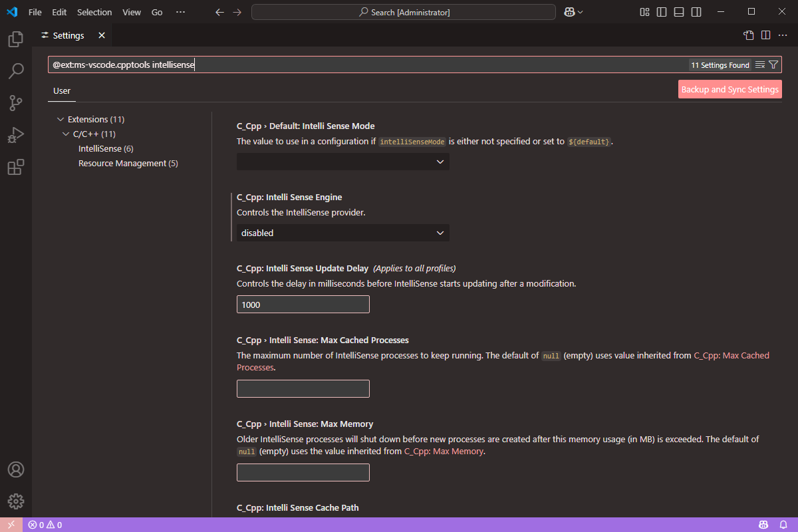798x532 pixels.
Task: Open the Copilot dropdown arrow in title bar
Action: (x=581, y=12)
